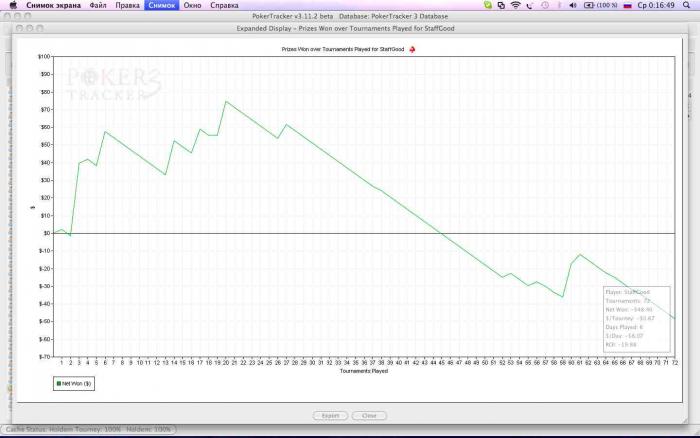Click the chart peak at tournament 20
The height and width of the screenshot is (438, 700).
(225, 101)
